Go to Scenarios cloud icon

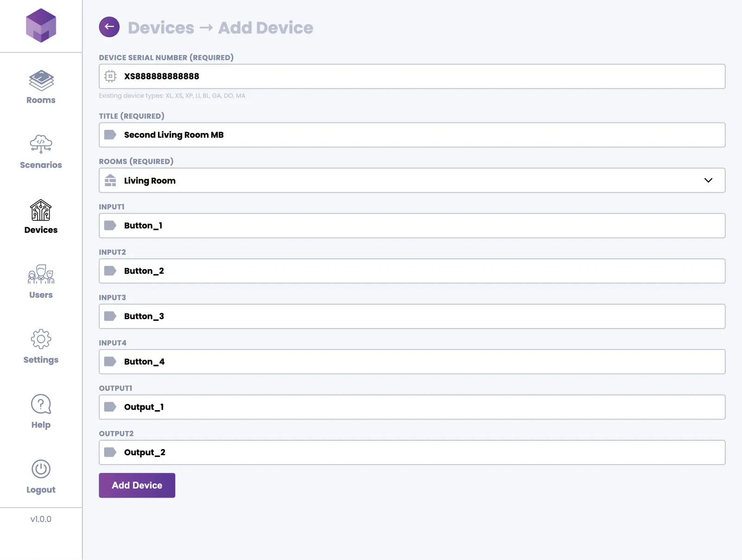coord(41,144)
